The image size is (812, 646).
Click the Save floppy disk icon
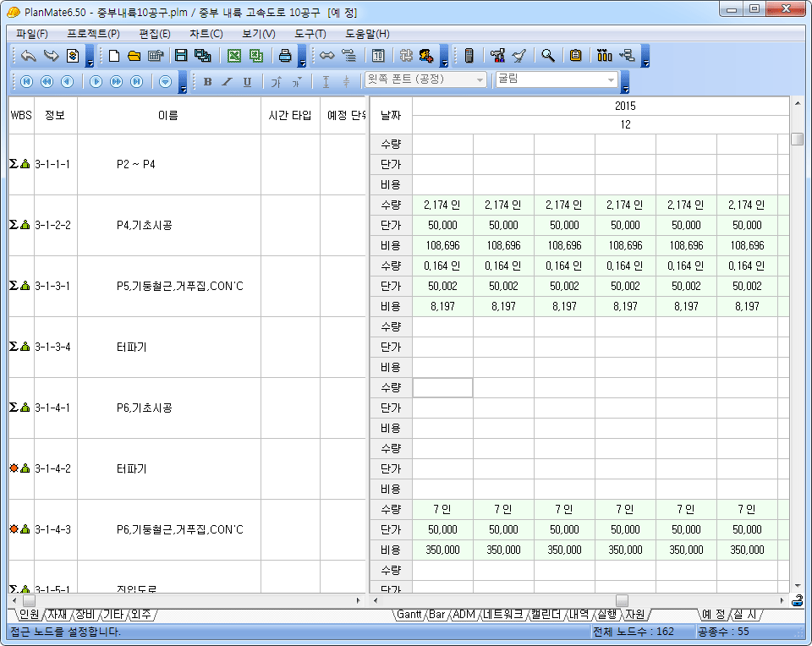(181, 56)
